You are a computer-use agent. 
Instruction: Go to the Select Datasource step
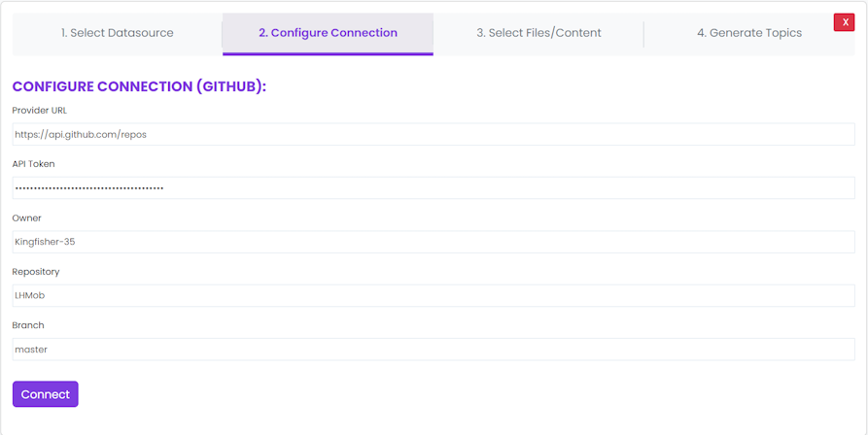click(x=117, y=33)
